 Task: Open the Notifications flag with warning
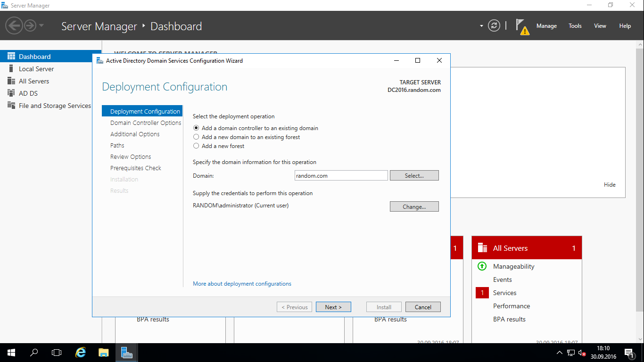coord(522,27)
